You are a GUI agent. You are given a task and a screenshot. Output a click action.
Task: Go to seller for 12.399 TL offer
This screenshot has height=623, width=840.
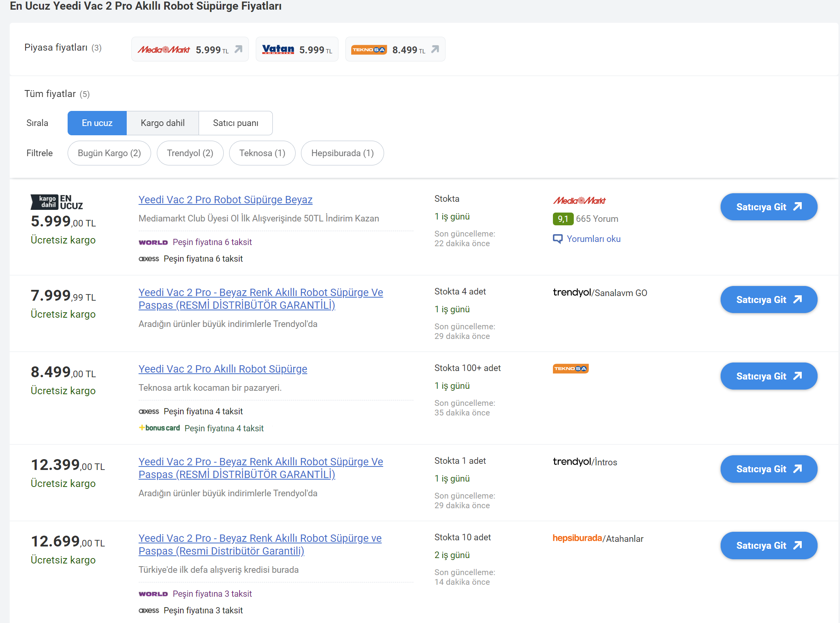769,469
